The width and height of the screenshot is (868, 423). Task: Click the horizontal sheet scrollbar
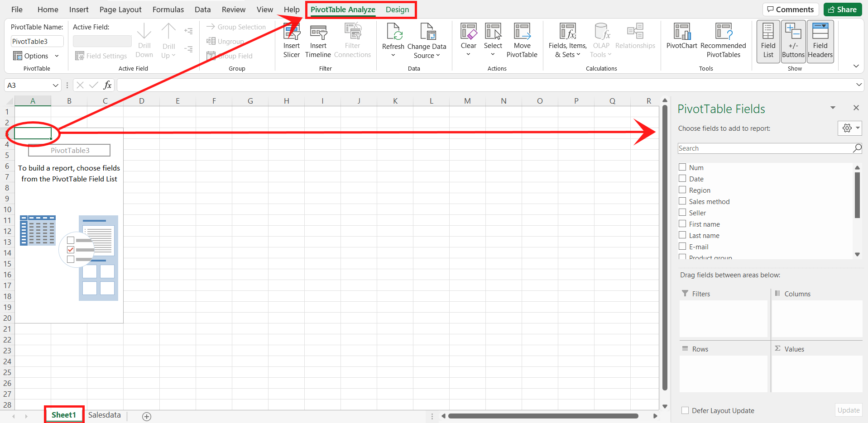[543, 416]
